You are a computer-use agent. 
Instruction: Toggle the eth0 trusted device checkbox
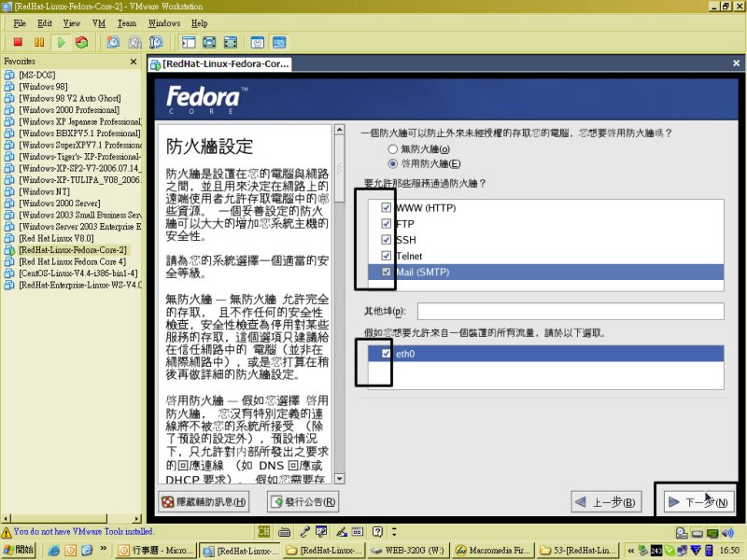[387, 354]
